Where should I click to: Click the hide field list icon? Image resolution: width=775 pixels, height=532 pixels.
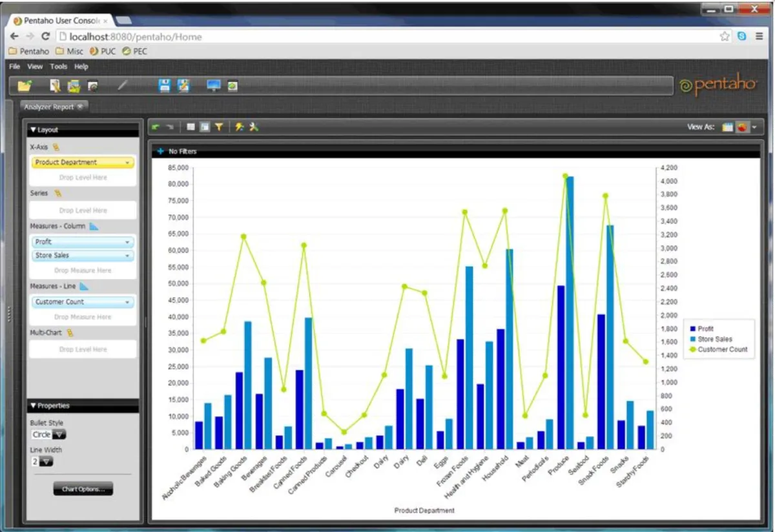tap(191, 127)
